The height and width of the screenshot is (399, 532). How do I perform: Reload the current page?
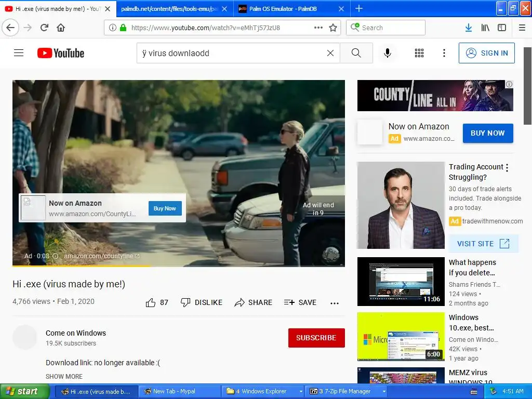click(44, 28)
